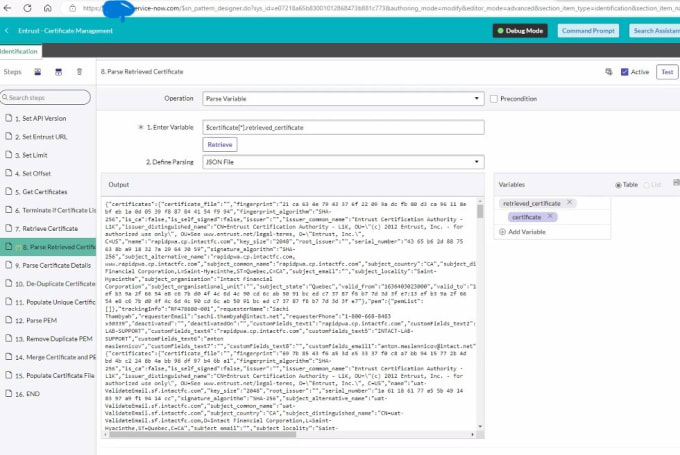Click copy step icon left of Active
This screenshot has height=455, width=680.
coord(609,72)
